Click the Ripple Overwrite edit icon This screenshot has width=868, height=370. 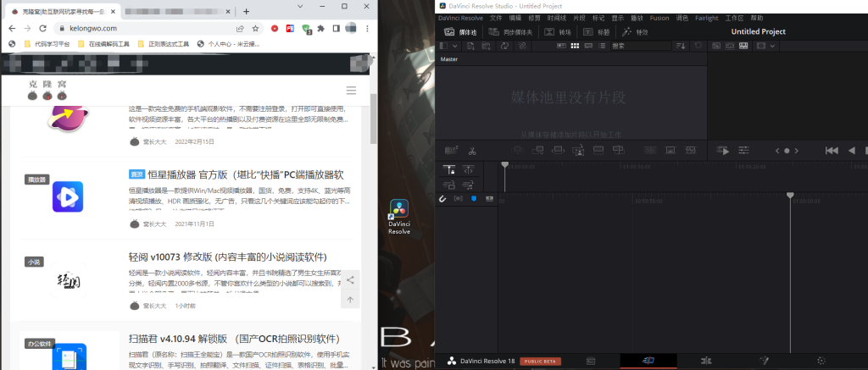tap(559, 151)
